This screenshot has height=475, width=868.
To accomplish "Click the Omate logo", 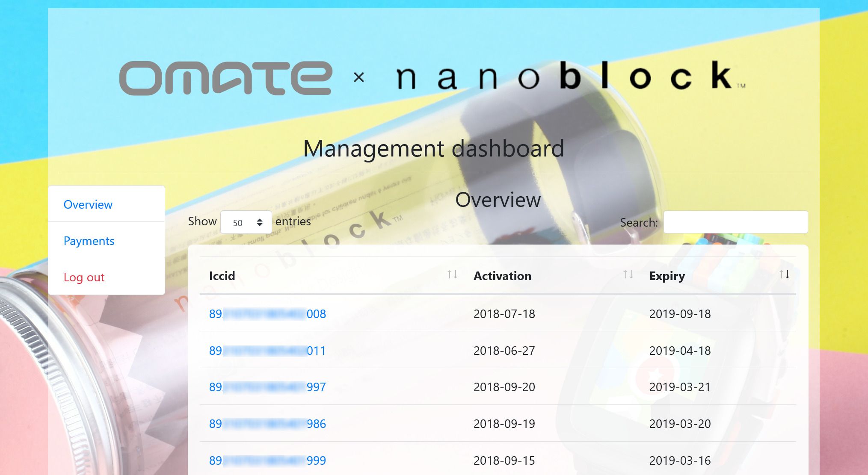I will coord(225,78).
